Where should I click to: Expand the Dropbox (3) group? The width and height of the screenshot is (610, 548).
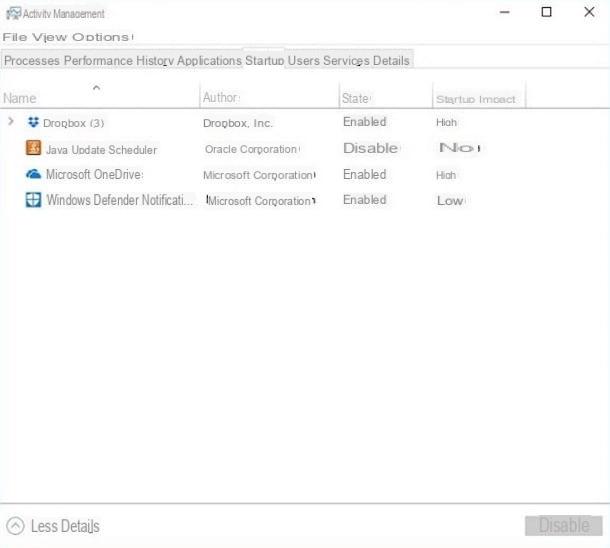click(11, 122)
